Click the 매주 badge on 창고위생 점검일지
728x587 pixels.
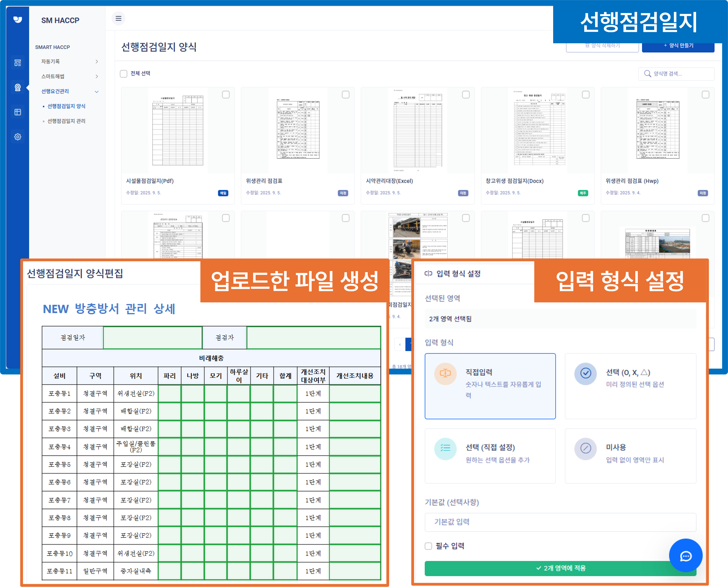pyautogui.click(x=583, y=193)
